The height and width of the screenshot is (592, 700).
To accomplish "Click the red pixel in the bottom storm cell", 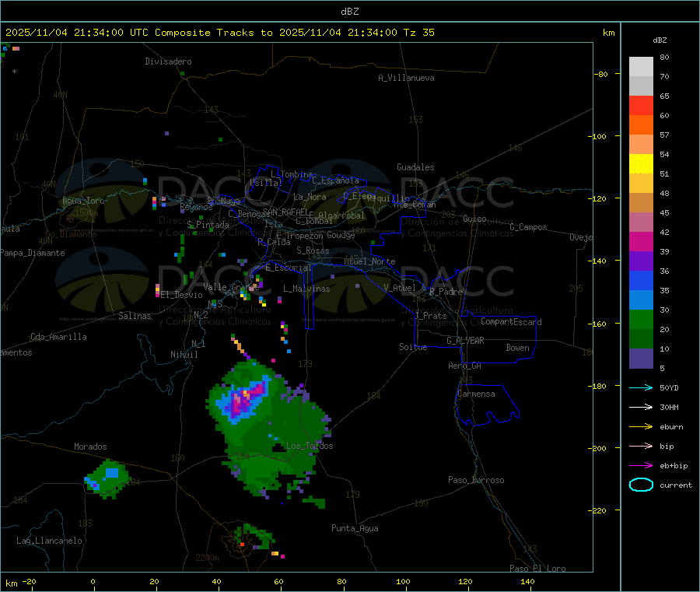I will [243, 544].
